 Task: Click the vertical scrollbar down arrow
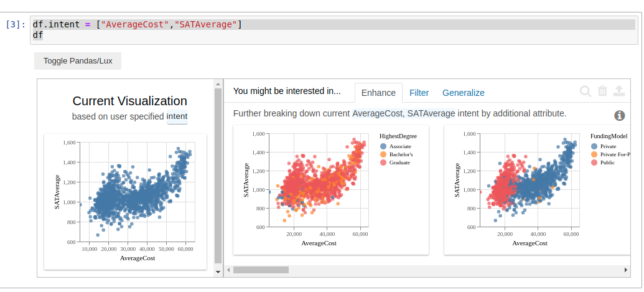point(218,272)
